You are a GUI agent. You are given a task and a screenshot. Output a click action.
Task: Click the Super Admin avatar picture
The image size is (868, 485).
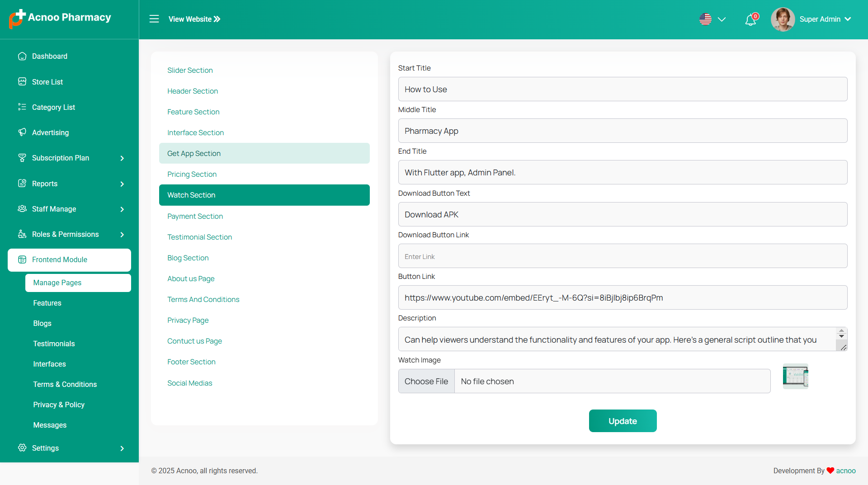(783, 19)
